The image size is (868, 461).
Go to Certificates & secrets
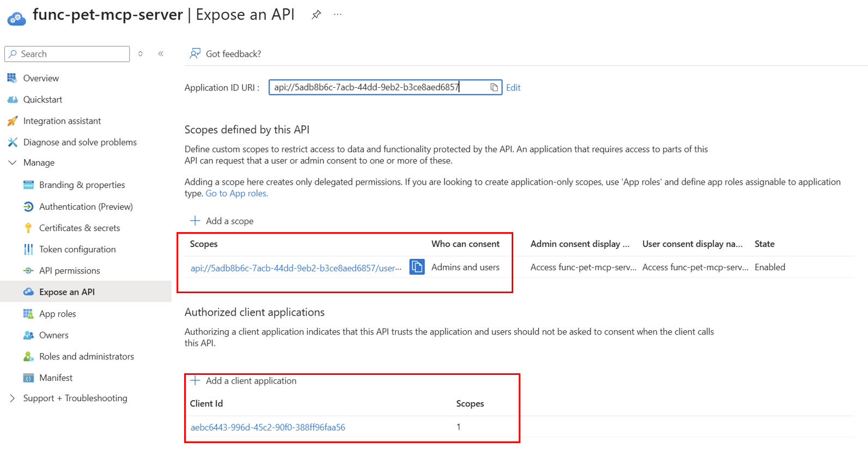(79, 228)
